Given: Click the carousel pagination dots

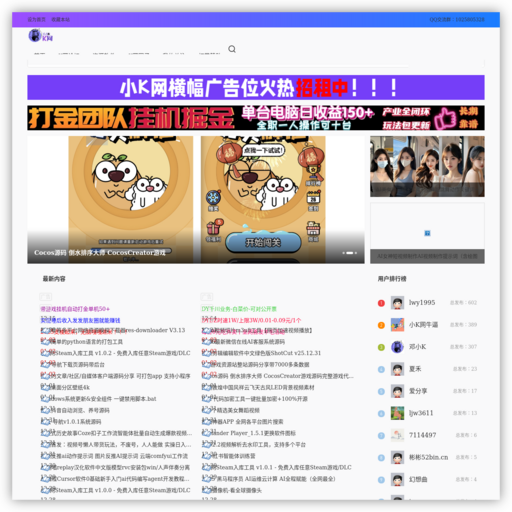Looking at the screenshot, I should pos(350,253).
